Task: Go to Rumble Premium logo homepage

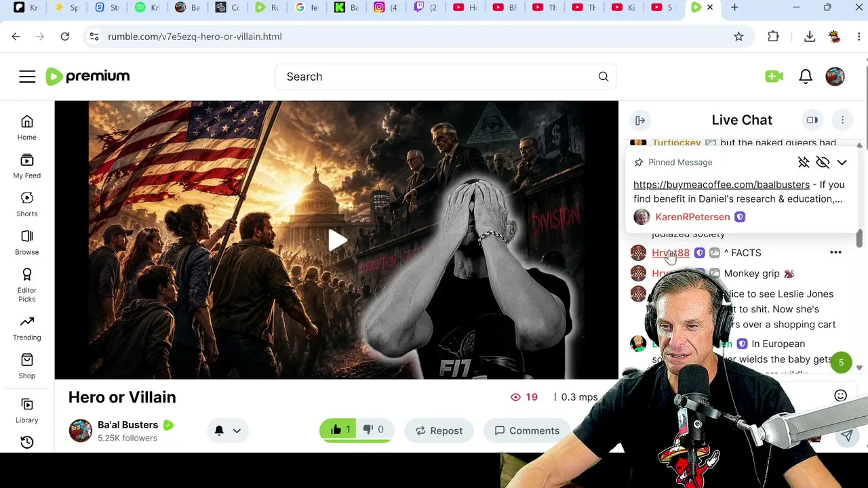Action: coord(87,77)
